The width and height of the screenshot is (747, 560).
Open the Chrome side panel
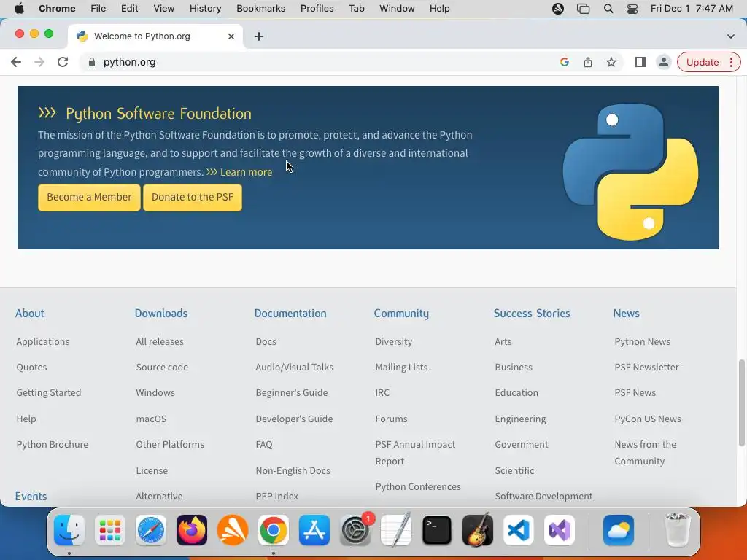point(640,63)
